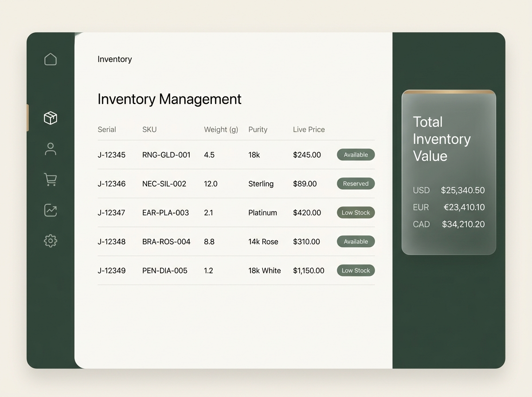Image resolution: width=532 pixels, height=397 pixels.
Task: Click the Purity column header
Action: [258, 129]
